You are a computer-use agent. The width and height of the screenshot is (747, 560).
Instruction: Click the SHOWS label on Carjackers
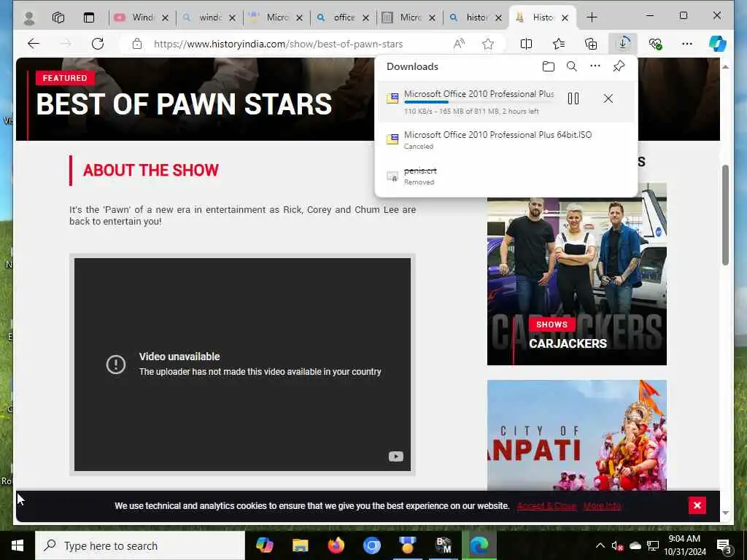[x=551, y=324]
